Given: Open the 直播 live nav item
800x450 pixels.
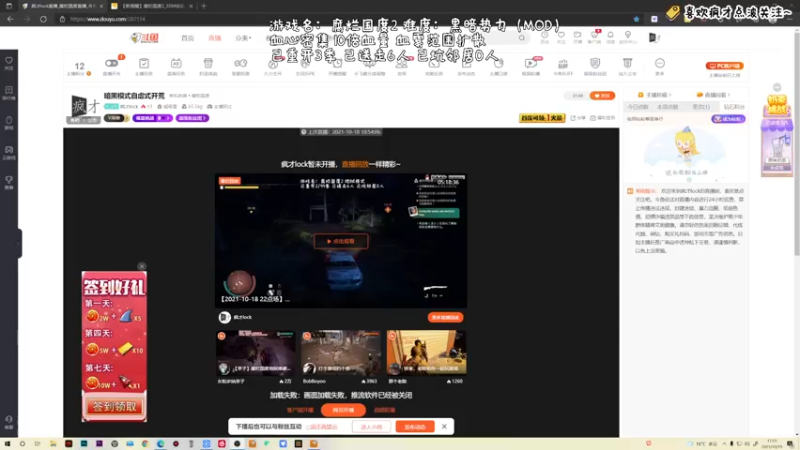Looking at the screenshot, I should coord(214,38).
